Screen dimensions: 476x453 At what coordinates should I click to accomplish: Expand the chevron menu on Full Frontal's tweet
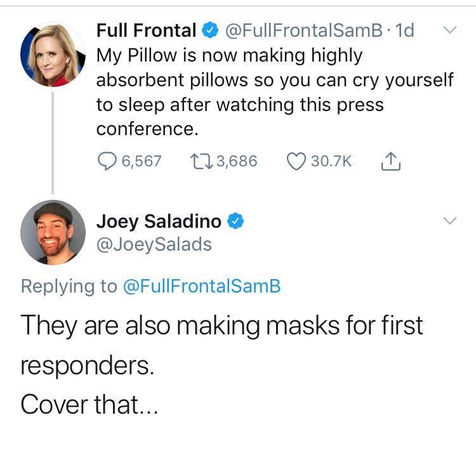point(449,30)
